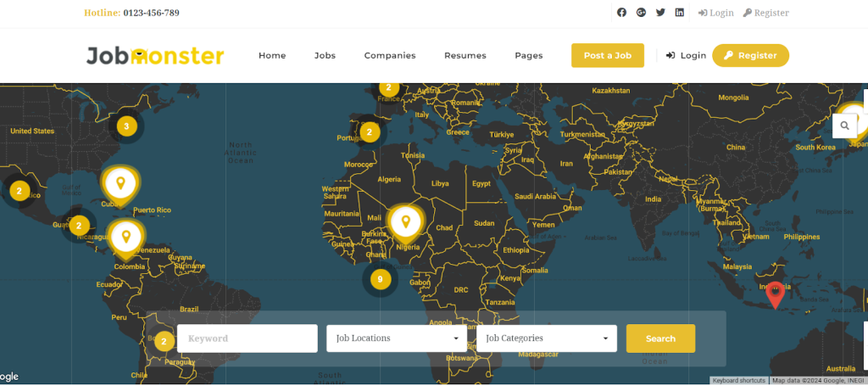Expand the Job Categories dropdown
This screenshot has width=868, height=386.
547,338
